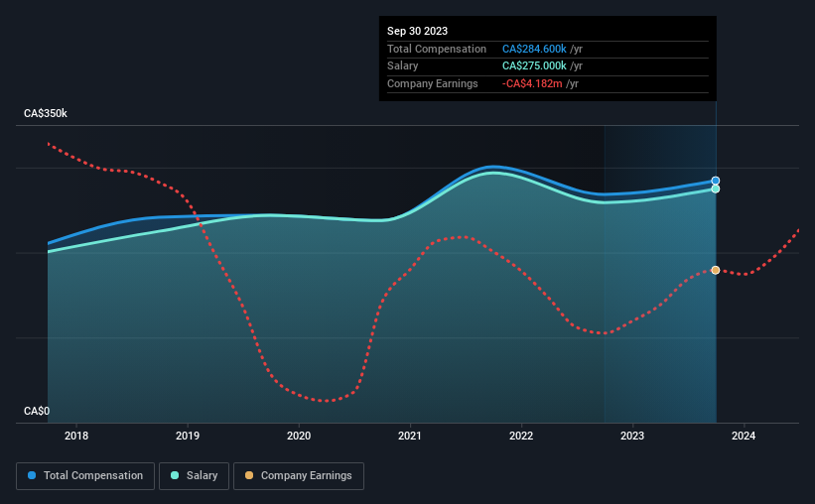Select the 2024 axis label
Screen dimensions: 815x504
744,436
